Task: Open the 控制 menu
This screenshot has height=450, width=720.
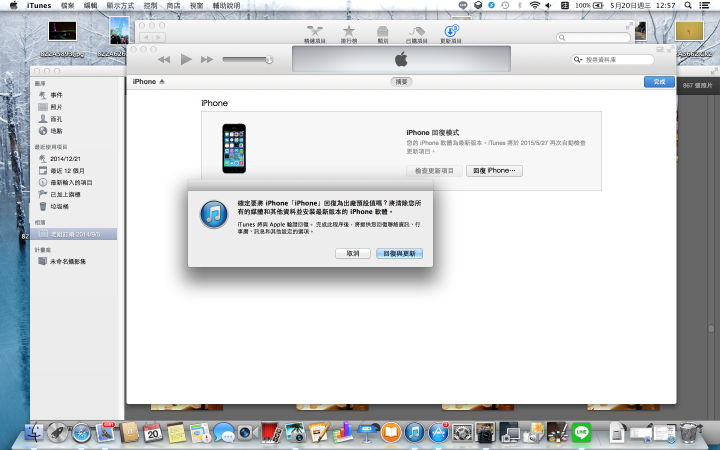Action: tap(150, 6)
